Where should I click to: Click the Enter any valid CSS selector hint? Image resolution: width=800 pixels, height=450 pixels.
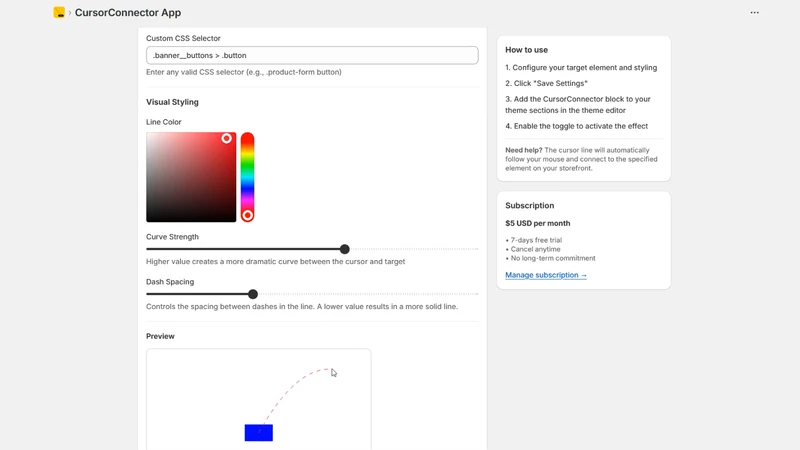tap(244, 72)
